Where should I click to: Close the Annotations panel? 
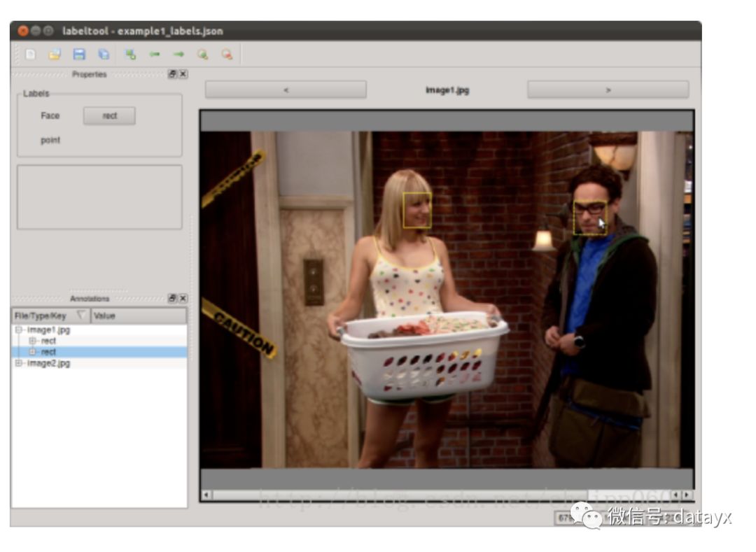183,299
